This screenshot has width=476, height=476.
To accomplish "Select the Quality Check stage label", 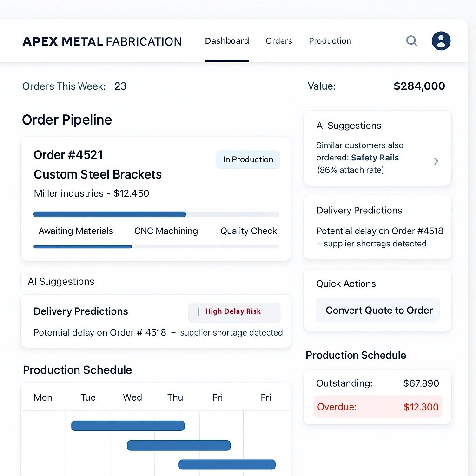I will 248,231.
